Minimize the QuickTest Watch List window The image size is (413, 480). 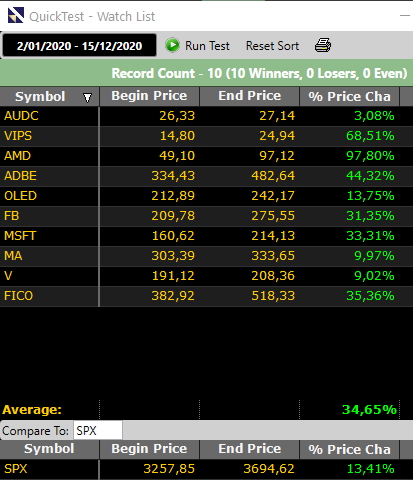(x=405, y=15)
